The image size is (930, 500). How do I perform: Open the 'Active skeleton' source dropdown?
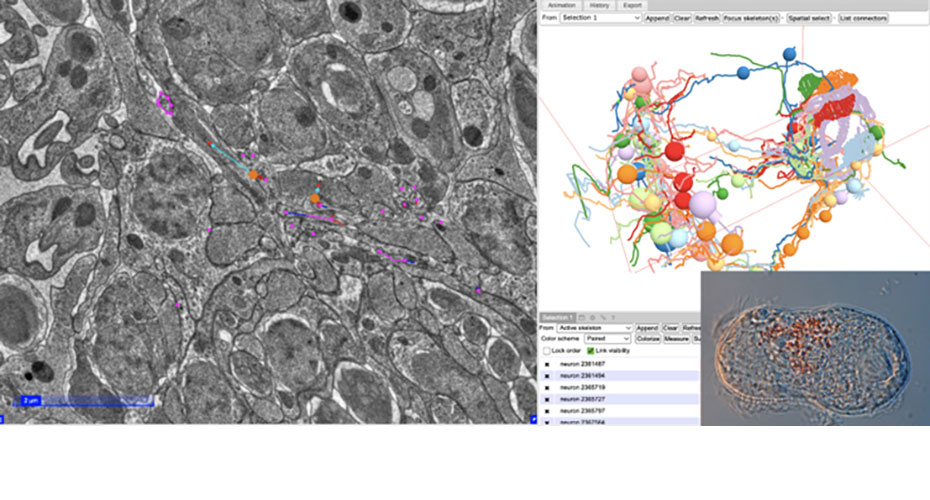(594, 327)
